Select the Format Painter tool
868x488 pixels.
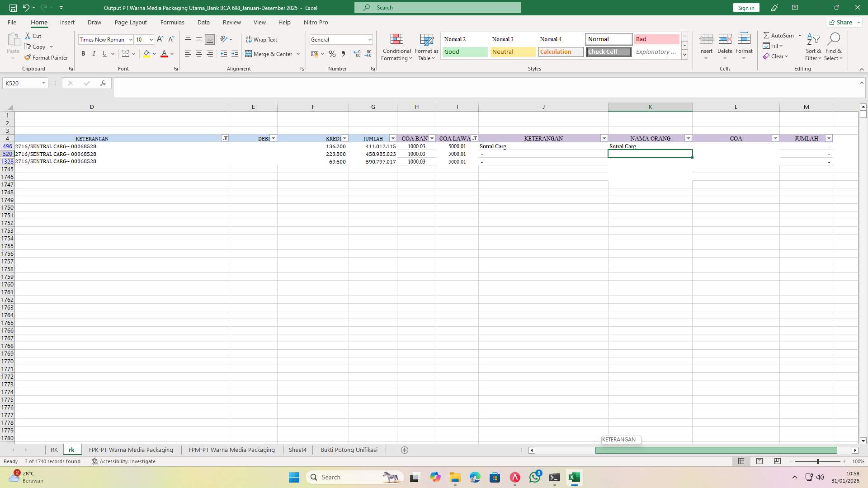[x=47, y=57]
